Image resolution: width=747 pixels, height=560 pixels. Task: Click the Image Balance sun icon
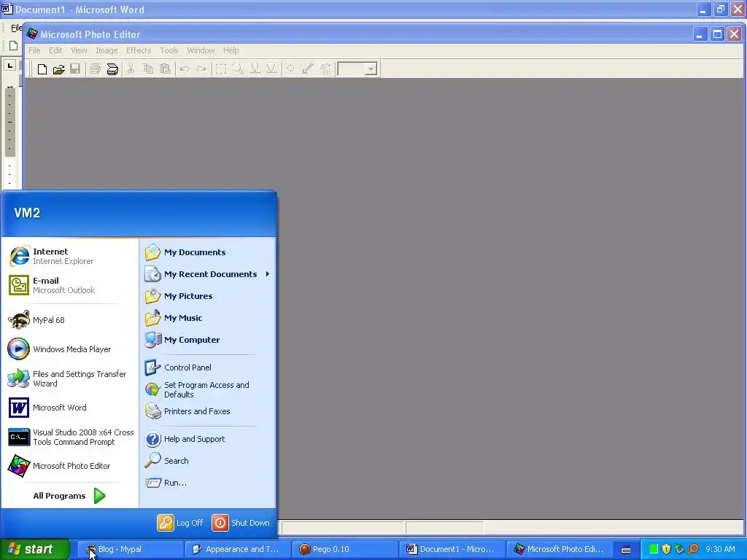290,69
